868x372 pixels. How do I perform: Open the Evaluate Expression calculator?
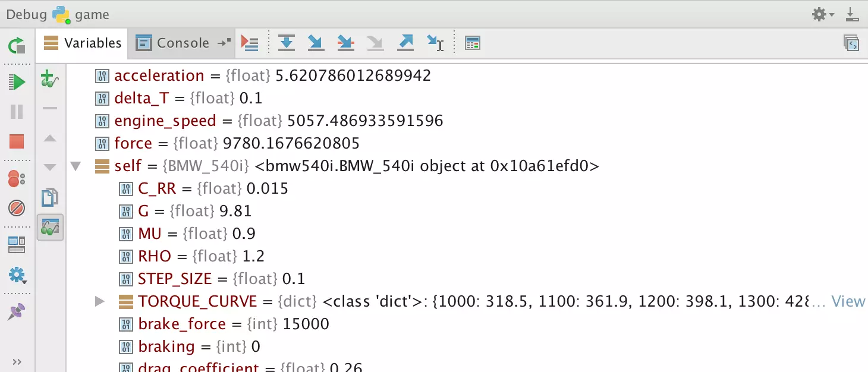click(x=473, y=43)
